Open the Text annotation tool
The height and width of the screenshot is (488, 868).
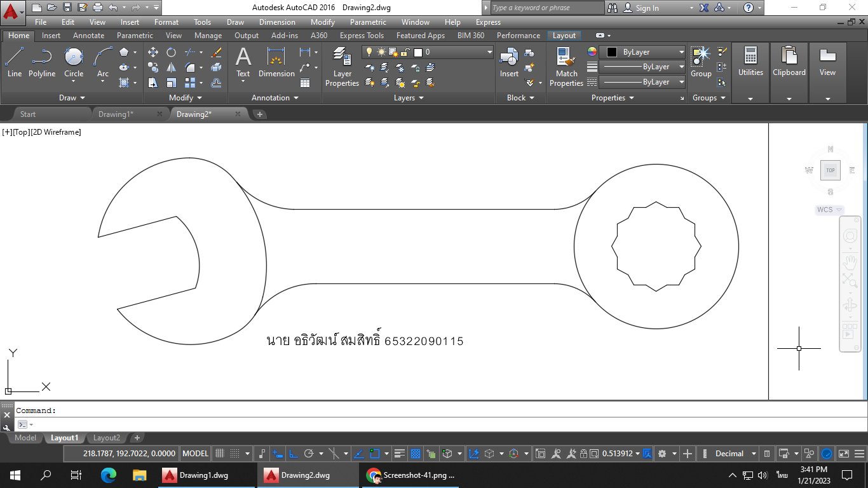(x=243, y=62)
